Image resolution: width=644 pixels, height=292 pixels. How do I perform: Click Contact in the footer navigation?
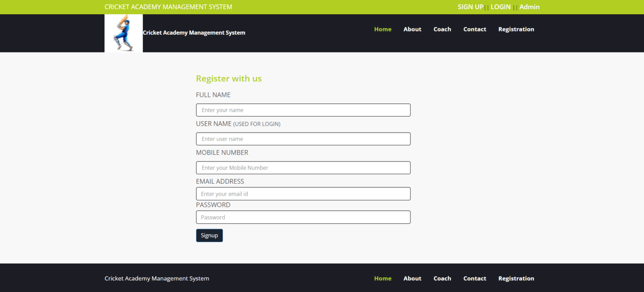tap(475, 278)
